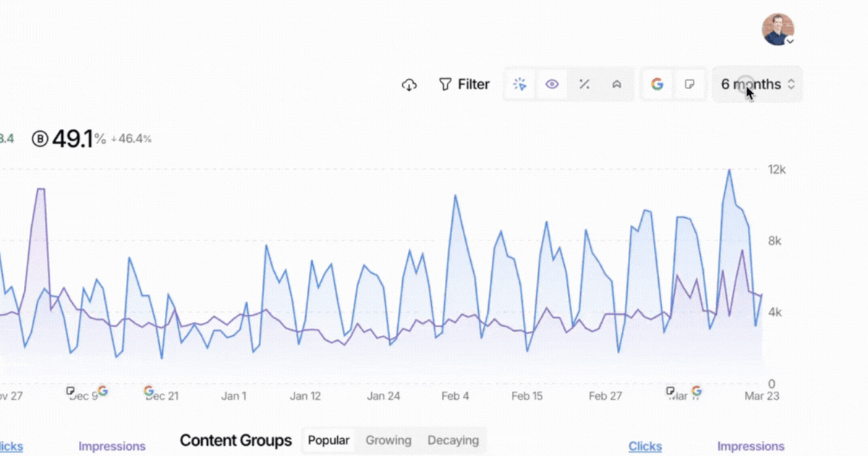Toggle Google updates annotations icon
This screenshot has height=456, width=868.
657,85
